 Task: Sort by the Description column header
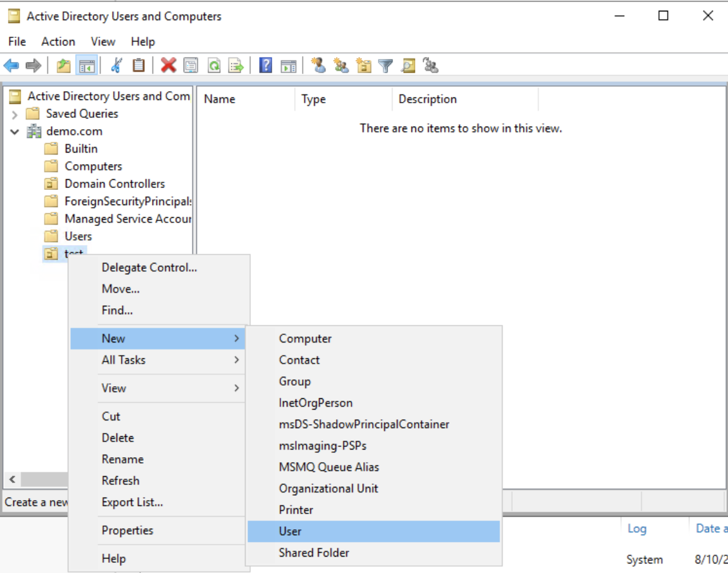pos(465,99)
